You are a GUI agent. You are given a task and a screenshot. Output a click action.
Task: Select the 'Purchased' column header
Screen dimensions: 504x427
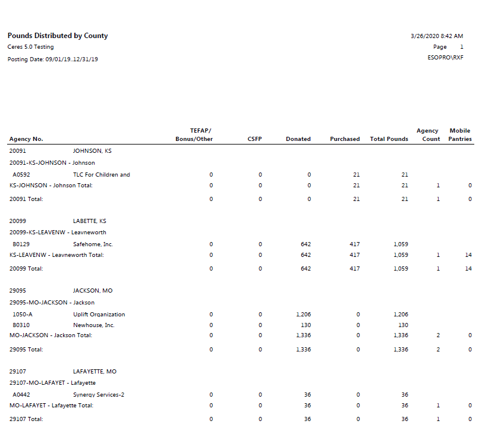345,139
